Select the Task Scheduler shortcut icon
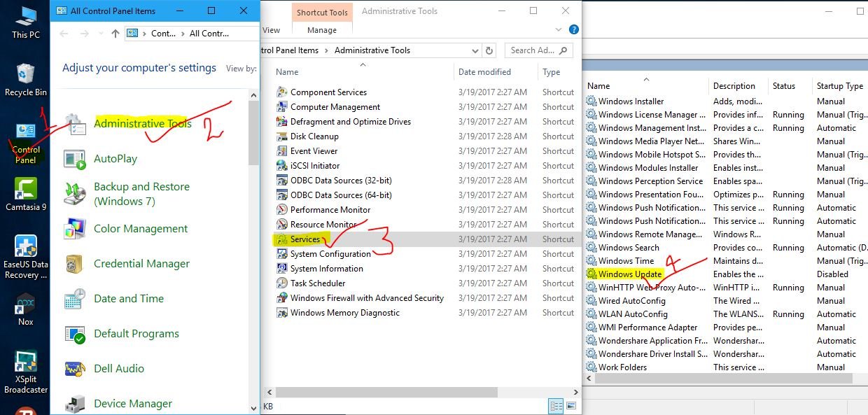This screenshot has height=415, width=868. 281,283
